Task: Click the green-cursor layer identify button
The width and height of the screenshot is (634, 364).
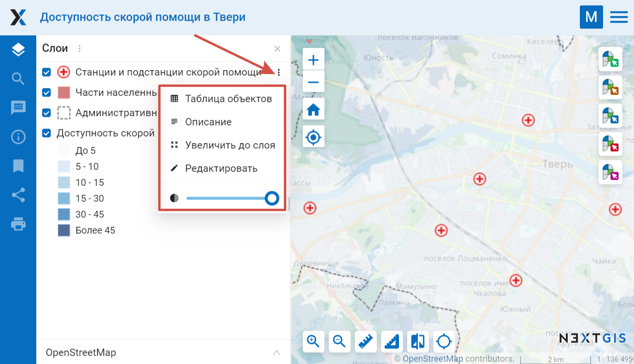Action: (x=609, y=58)
